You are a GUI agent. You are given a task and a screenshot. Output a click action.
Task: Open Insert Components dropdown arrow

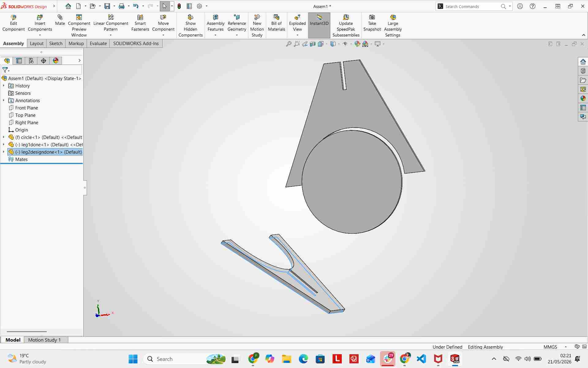(x=40, y=35)
